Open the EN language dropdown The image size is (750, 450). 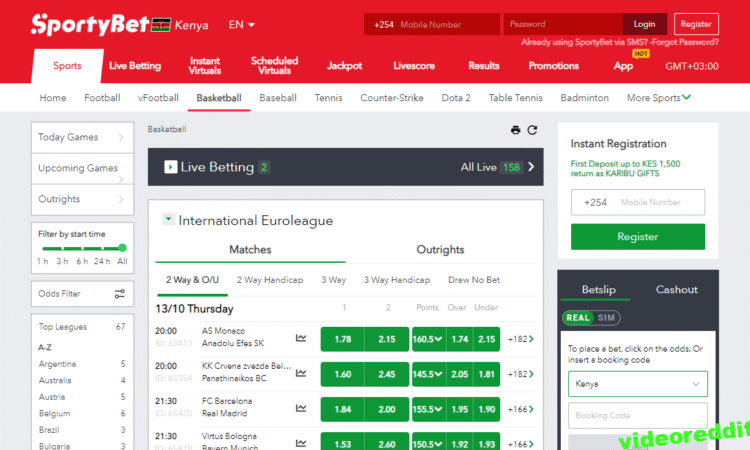coord(242,25)
